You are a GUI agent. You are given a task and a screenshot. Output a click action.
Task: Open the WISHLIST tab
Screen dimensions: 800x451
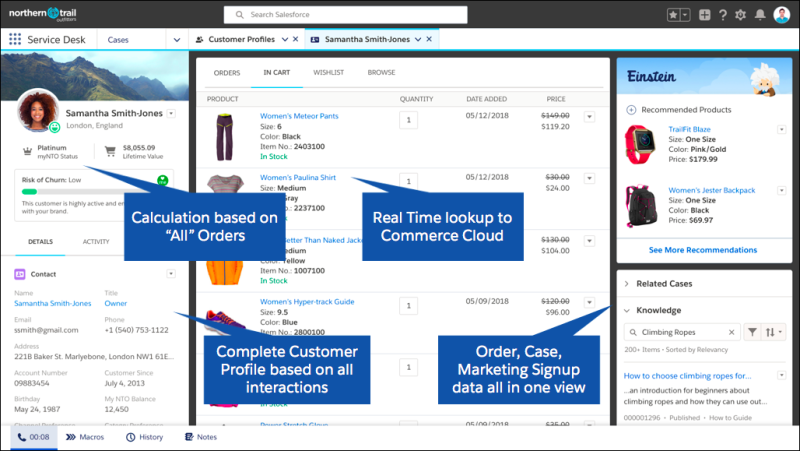(329, 72)
